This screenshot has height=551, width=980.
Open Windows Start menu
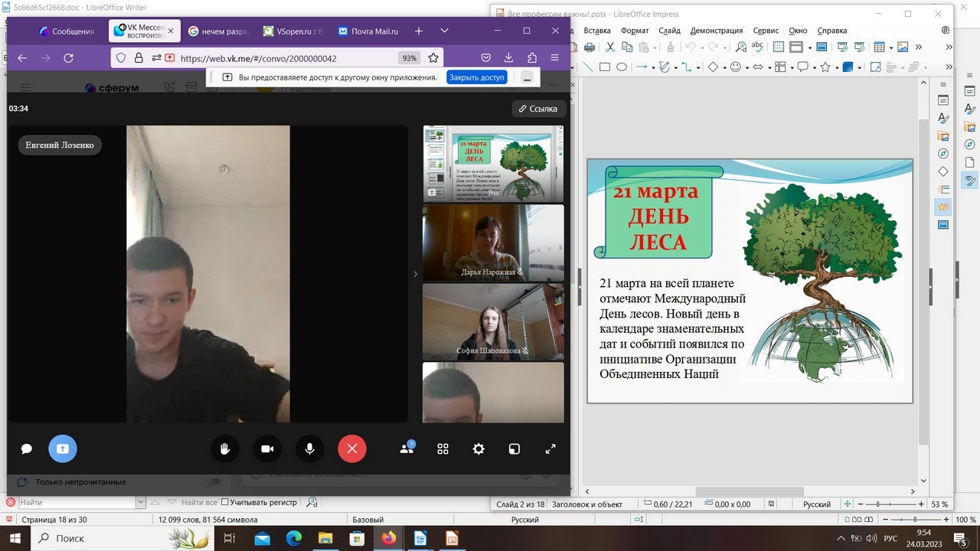pyautogui.click(x=15, y=538)
